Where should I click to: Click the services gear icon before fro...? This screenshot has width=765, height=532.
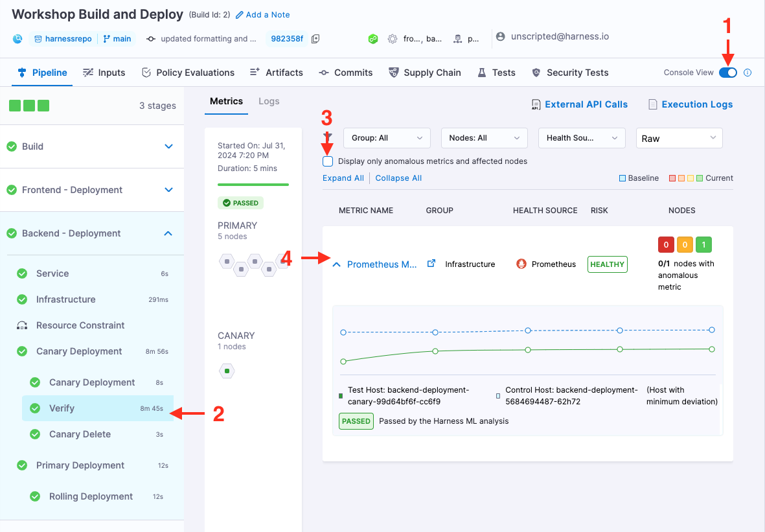pos(393,39)
